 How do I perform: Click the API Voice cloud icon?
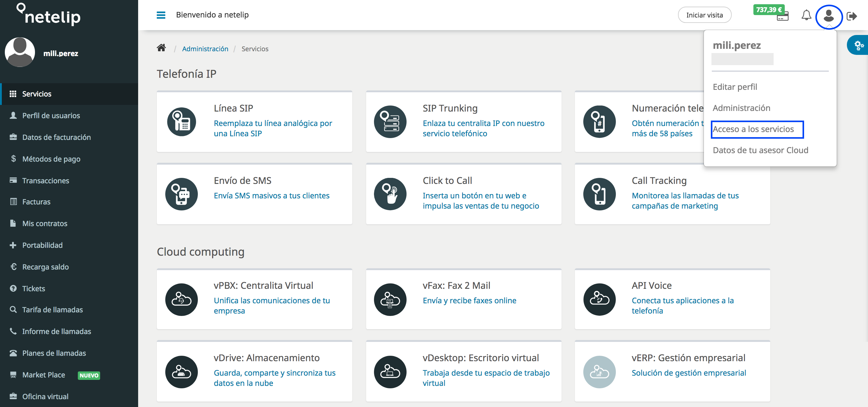tap(599, 300)
